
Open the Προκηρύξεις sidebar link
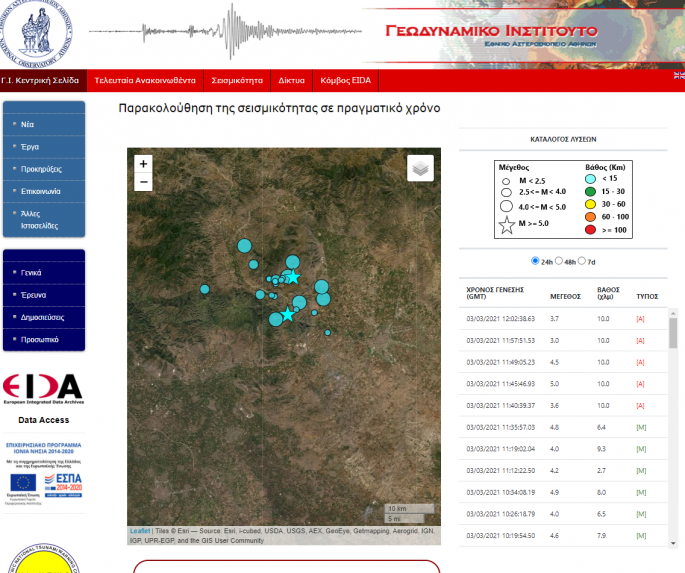(42, 169)
